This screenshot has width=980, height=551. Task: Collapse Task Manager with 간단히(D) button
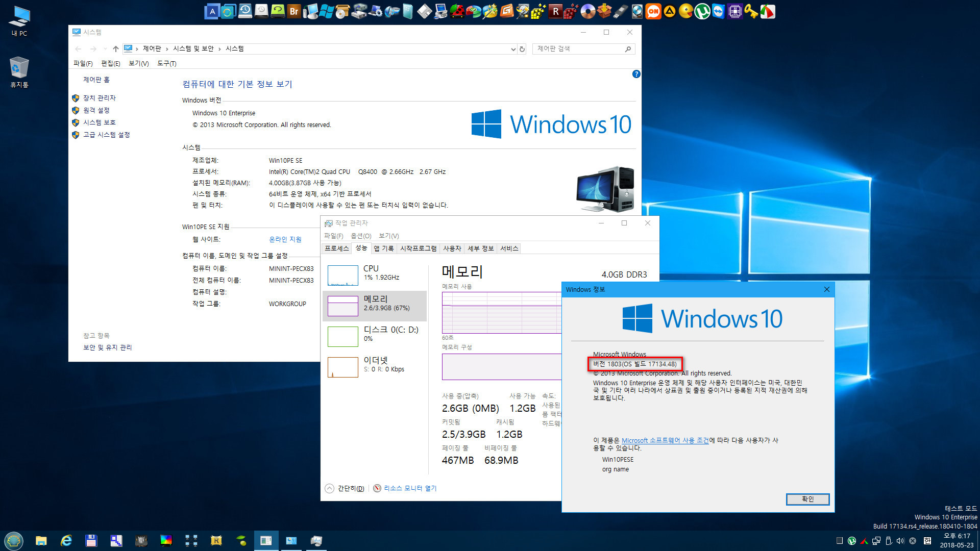point(345,488)
